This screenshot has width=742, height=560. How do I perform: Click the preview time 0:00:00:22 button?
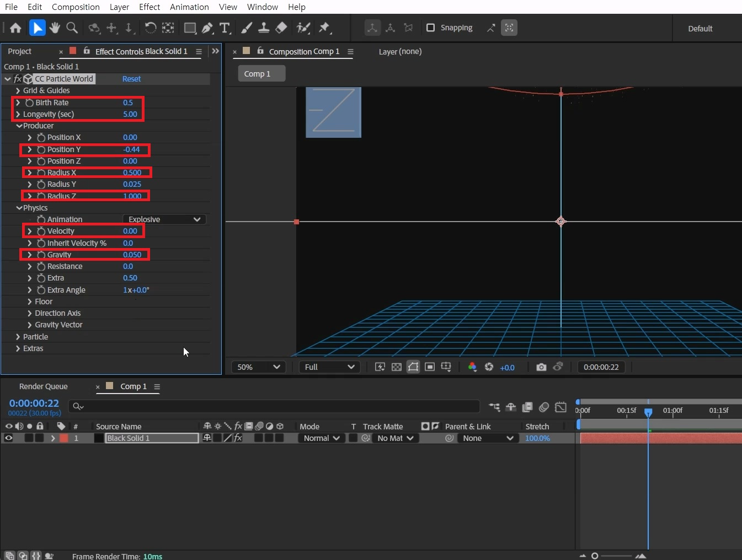click(601, 367)
